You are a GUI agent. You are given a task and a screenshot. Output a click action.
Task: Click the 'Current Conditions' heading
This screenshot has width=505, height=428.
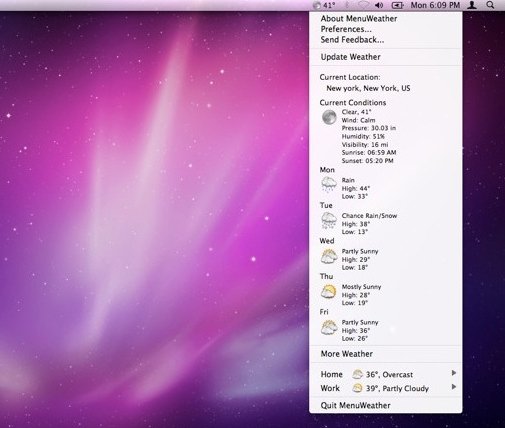tap(353, 103)
